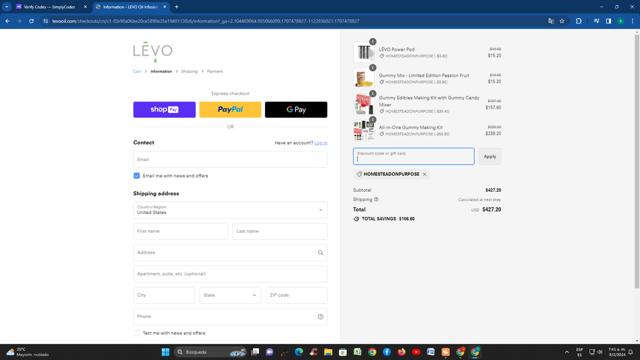Viewport: 640px width, 360px height.
Task: Open the tab search arrow at top left
Action: (x=7, y=7)
